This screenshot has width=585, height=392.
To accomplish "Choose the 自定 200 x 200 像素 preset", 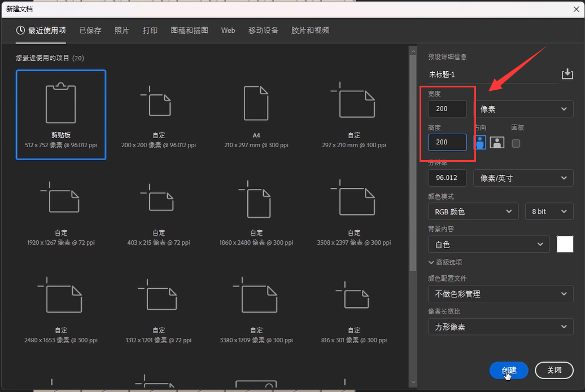I will coord(159,114).
